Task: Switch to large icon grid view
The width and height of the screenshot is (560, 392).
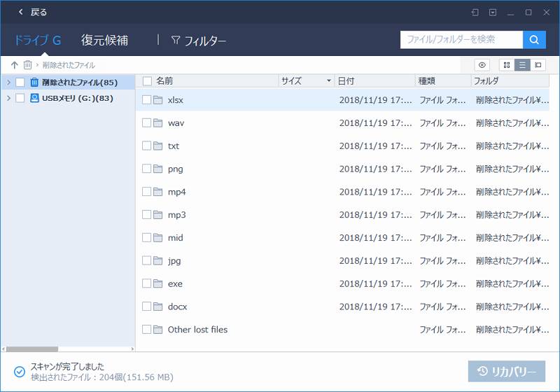Action: tap(507, 65)
